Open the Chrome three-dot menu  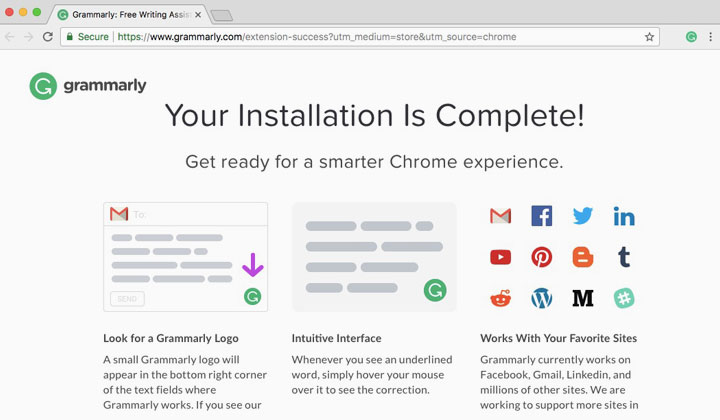[x=710, y=37]
